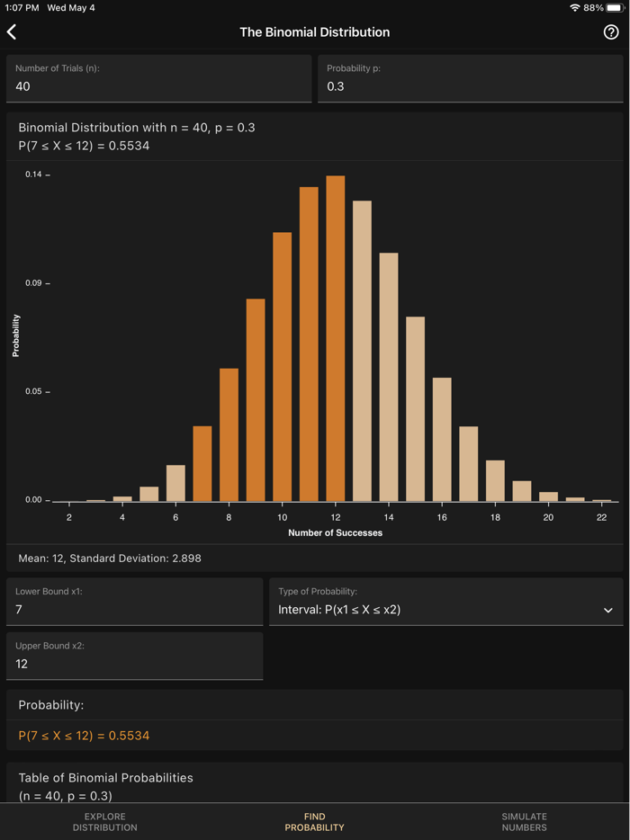Click the back arrow to exit
Screen dimensions: 630x840
(x=12, y=31)
